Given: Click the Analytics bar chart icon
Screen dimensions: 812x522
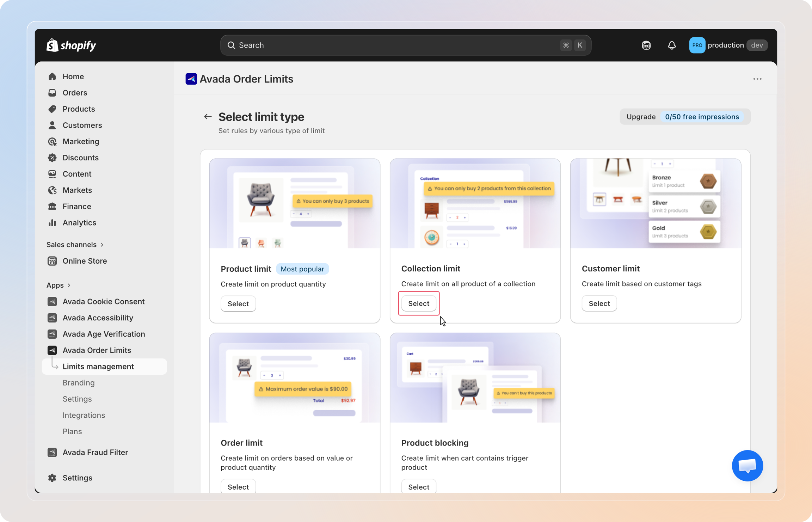Looking at the screenshot, I should pyautogui.click(x=52, y=222).
